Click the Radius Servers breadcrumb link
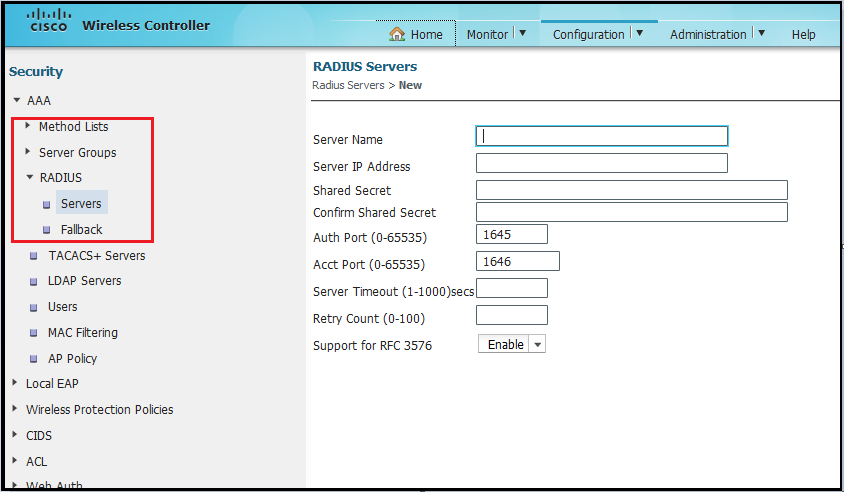844x492 pixels. click(x=348, y=85)
